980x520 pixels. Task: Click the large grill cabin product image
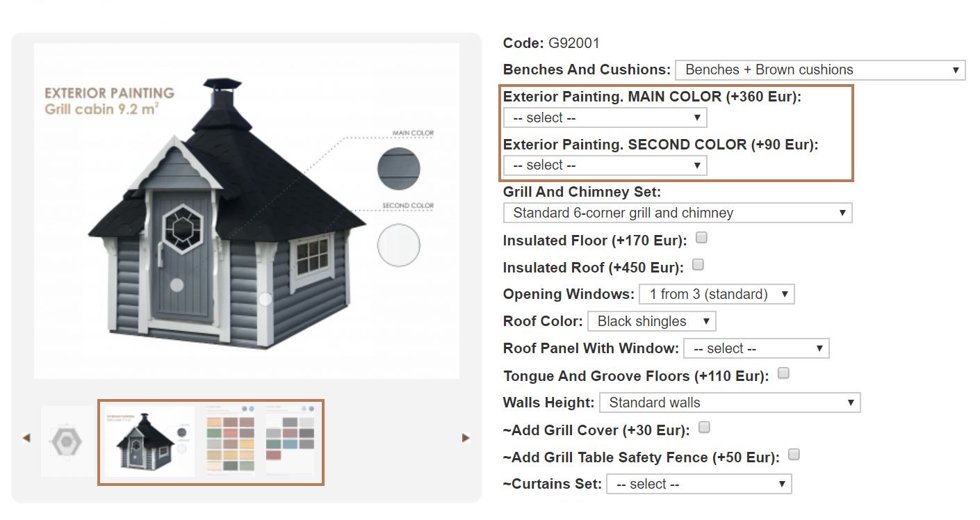[246, 211]
